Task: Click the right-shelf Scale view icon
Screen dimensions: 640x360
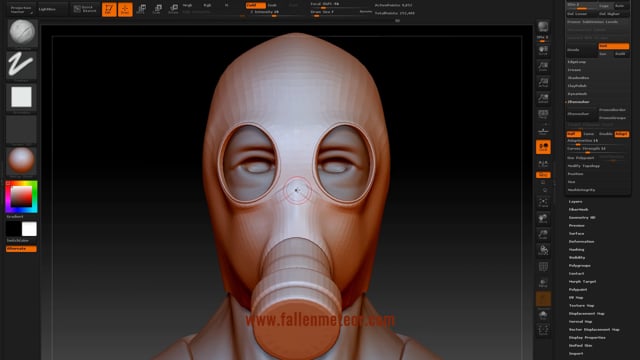Action: pos(543,234)
